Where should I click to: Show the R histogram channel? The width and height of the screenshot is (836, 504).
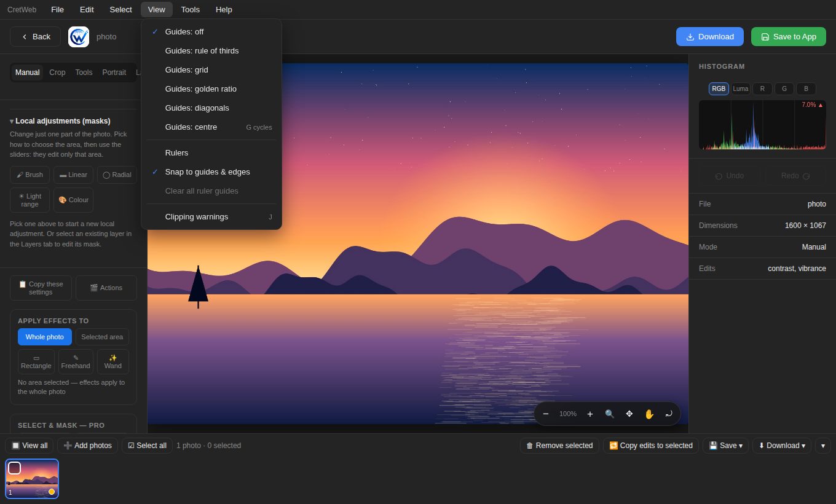[762, 89]
